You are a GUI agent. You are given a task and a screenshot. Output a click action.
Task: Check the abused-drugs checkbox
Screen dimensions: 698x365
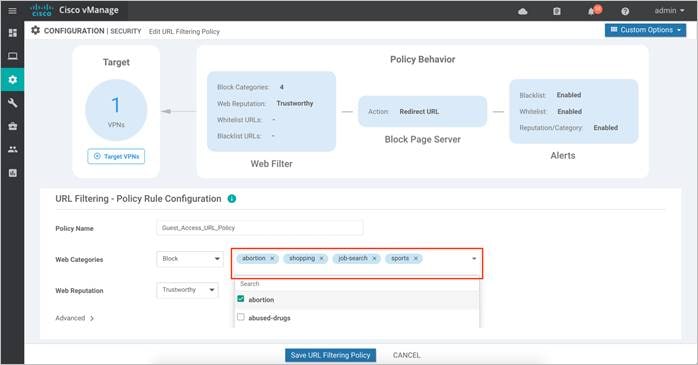[x=241, y=317]
